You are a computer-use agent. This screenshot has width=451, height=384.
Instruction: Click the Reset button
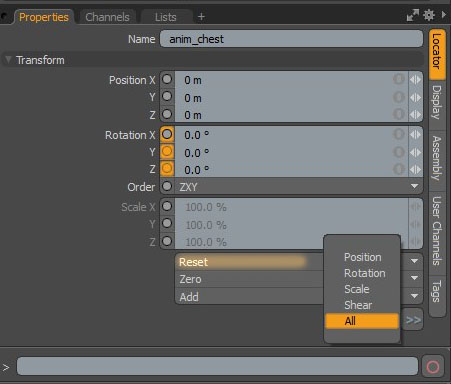[249, 262]
